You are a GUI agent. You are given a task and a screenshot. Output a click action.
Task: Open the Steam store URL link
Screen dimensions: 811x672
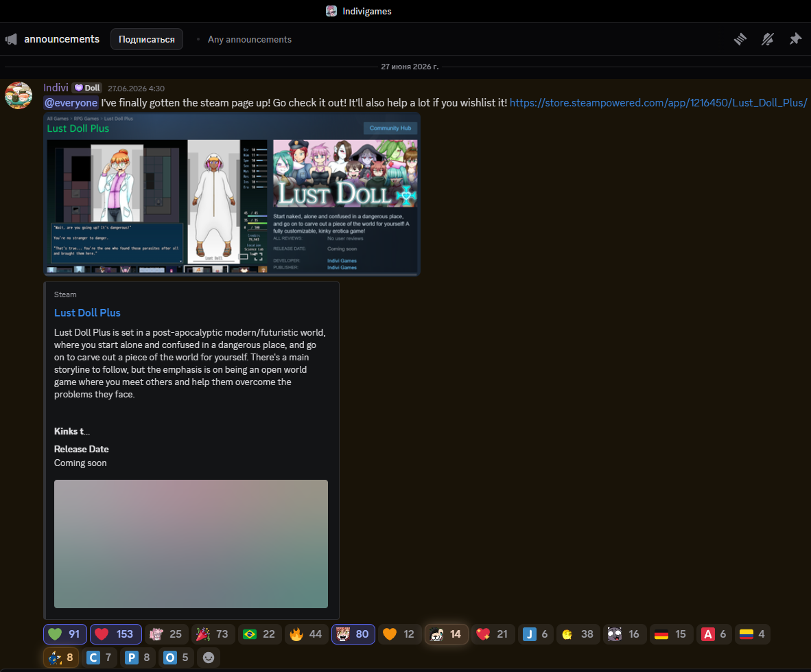coord(659,102)
